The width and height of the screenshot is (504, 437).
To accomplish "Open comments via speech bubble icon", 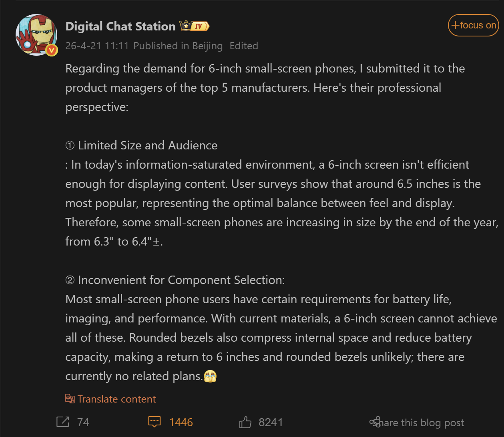I will 155,422.
